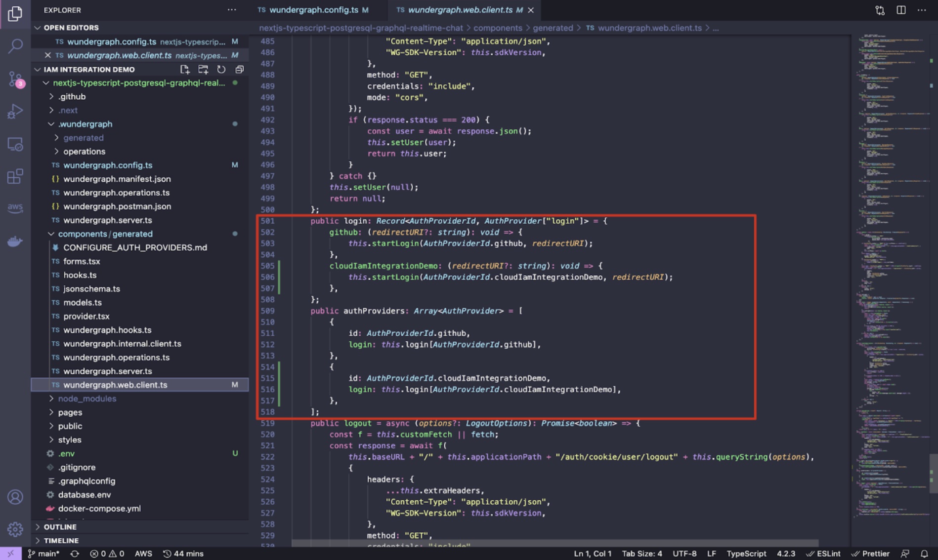
Task: Click the TypeScript language mode button
Action: pos(746,554)
